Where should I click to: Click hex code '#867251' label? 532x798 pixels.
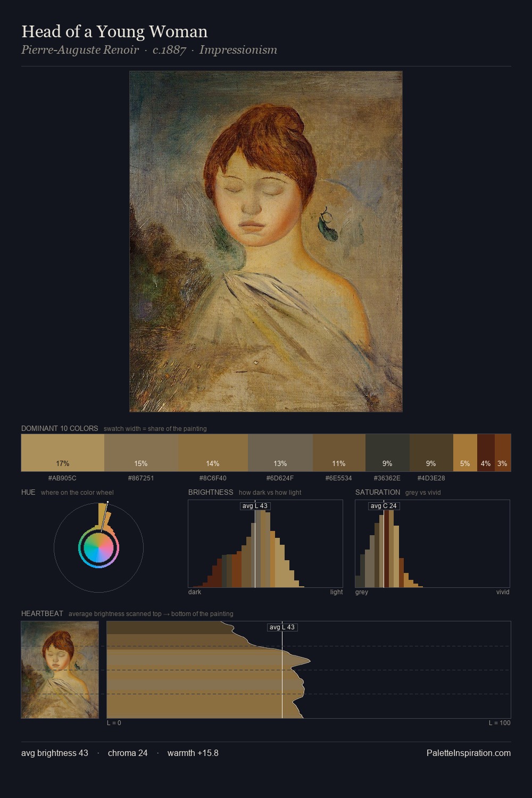coord(141,478)
